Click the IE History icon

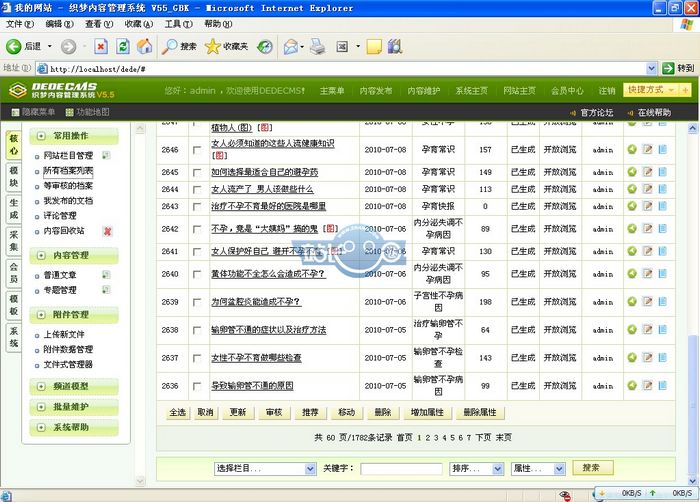click(x=265, y=46)
